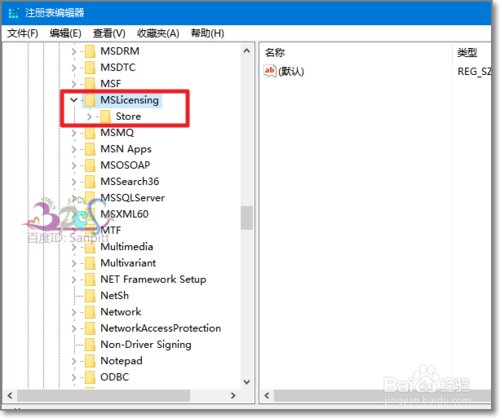The width and height of the screenshot is (500, 418).
Task: Expand the Network key
Action: [x=74, y=312]
